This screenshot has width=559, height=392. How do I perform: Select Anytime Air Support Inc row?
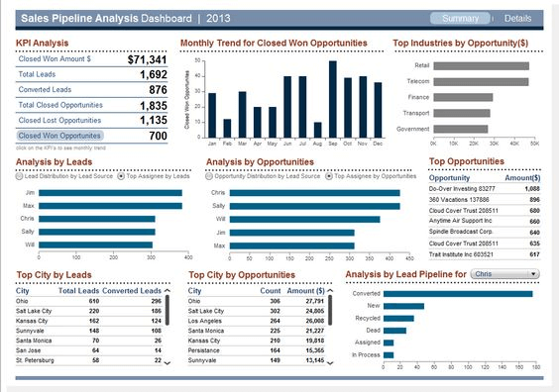pos(485,221)
